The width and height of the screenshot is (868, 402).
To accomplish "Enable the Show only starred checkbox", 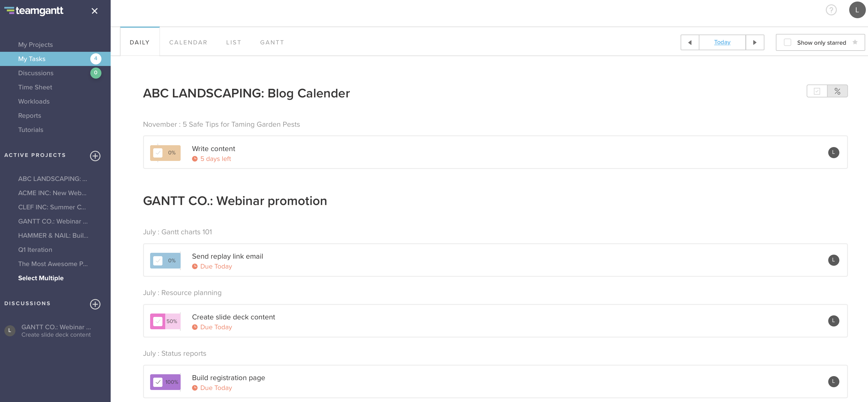I will point(787,42).
